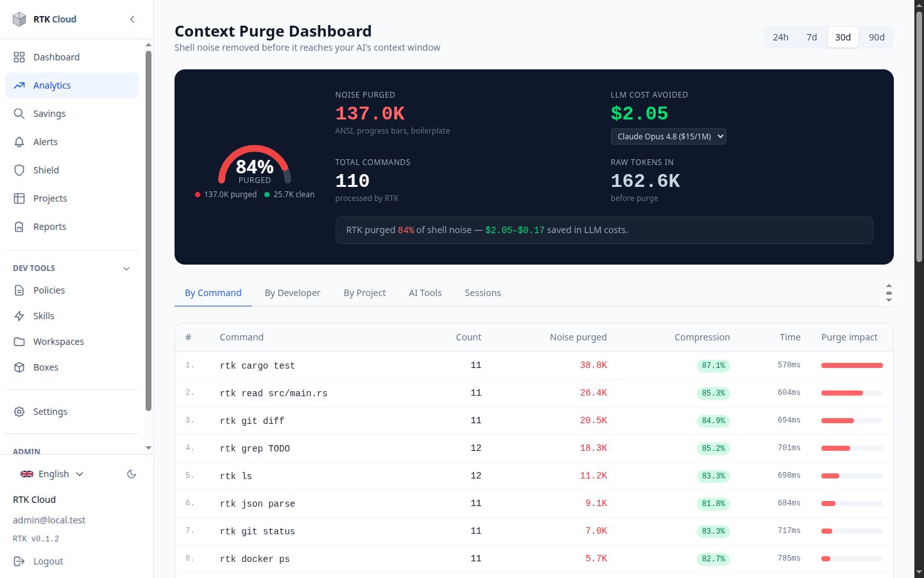Viewport: 924px width, 578px height.
Task: Click the Workspaces folder icon
Action: click(x=19, y=342)
